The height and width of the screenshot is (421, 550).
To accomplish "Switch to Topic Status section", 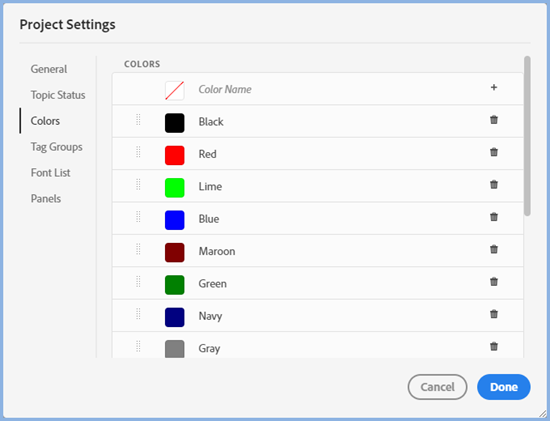I will (58, 95).
